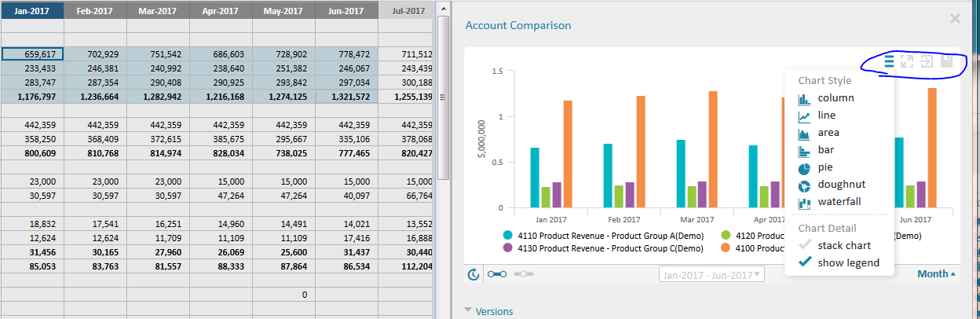Toggle the green 4120 Product legend item

[x=751, y=235]
